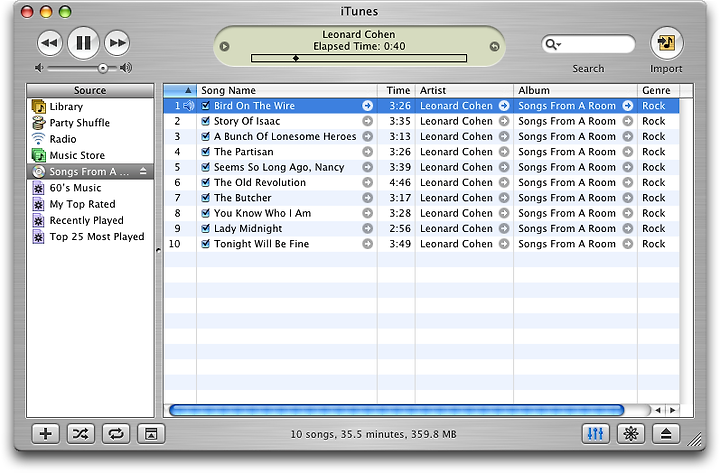Click album arrow in The Old Revolution row
The height and width of the screenshot is (473, 720).
coord(628,182)
